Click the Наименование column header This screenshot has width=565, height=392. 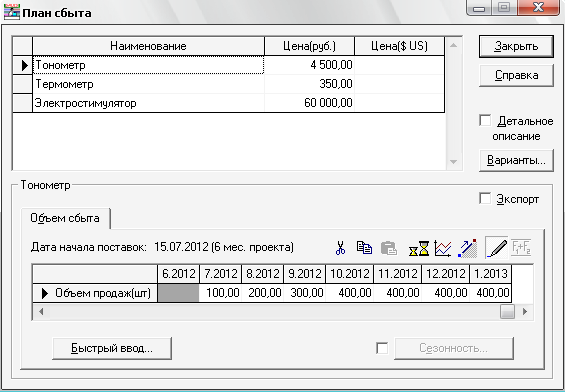(x=148, y=46)
